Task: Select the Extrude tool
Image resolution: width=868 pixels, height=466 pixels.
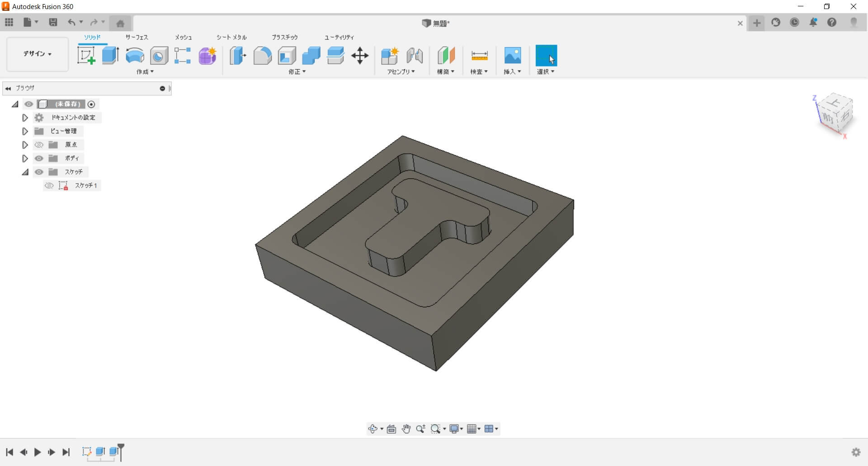Action: pos(110,56)
